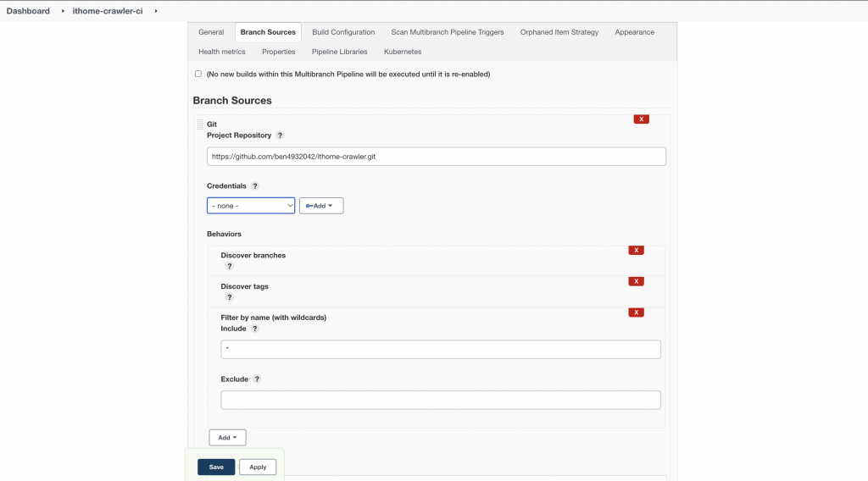The height and width of the screenshot is (481, 868).
Task: Click the Credentials help question mark
Action: [255, 186]
